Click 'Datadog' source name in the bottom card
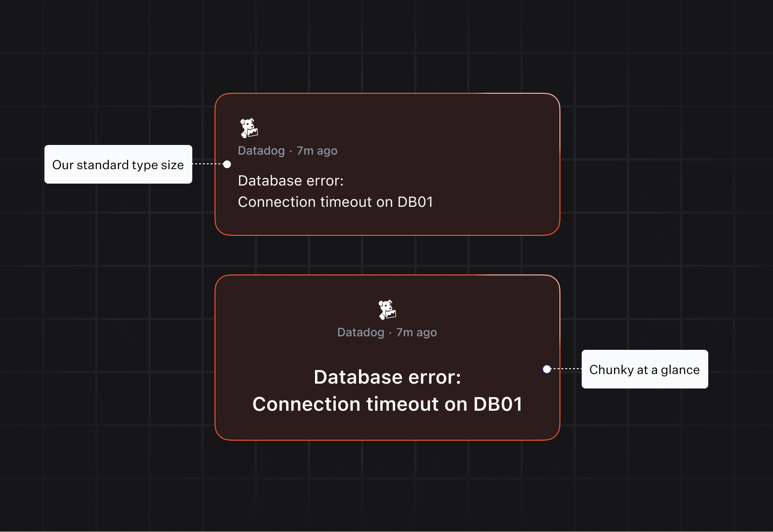Image resolution: width=773 pixels, height=532 pixels. coord(361,332)
